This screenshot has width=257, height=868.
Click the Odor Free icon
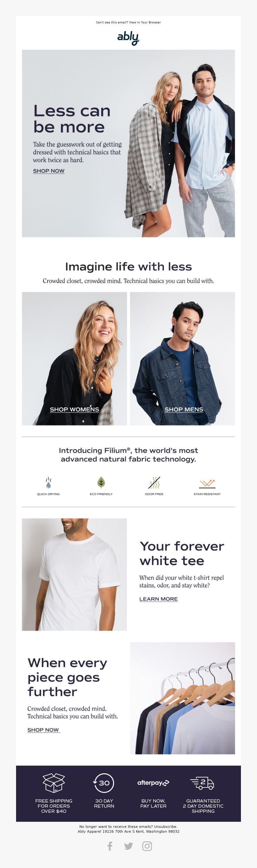pos(154,482)
